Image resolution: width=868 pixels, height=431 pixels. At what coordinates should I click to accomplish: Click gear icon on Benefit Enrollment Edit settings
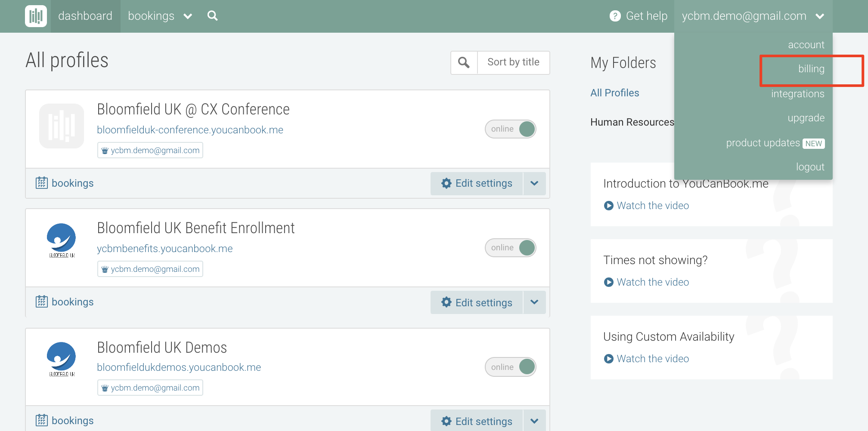coord(446,302)
